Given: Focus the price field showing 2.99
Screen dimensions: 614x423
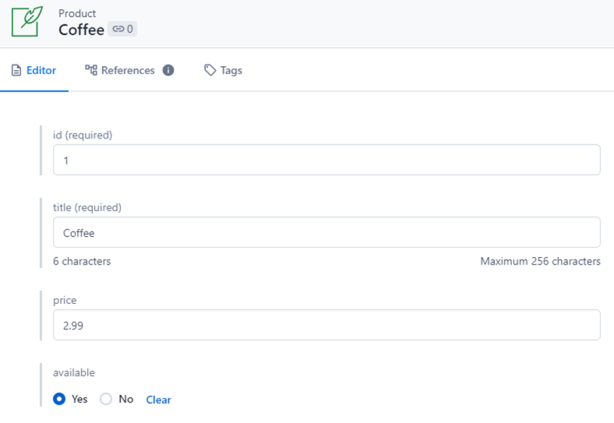Looking at the screenshot, I should [x=327, y=325].
